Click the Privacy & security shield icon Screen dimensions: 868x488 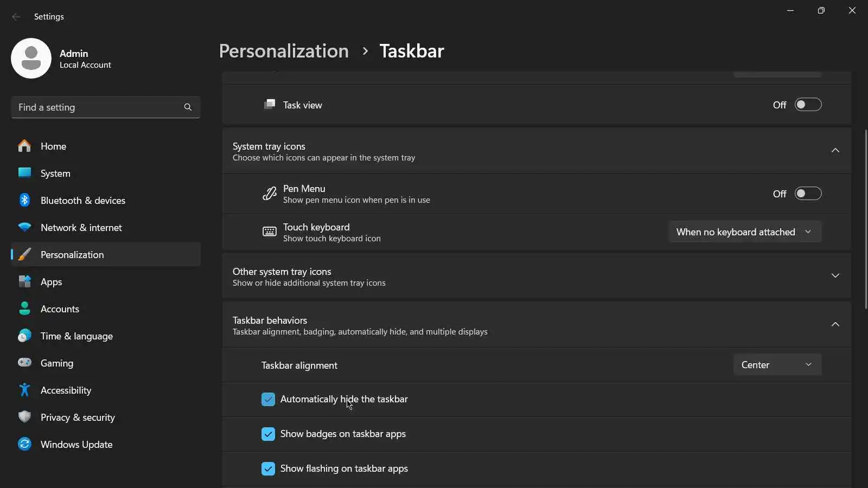[x=24, y=417]
